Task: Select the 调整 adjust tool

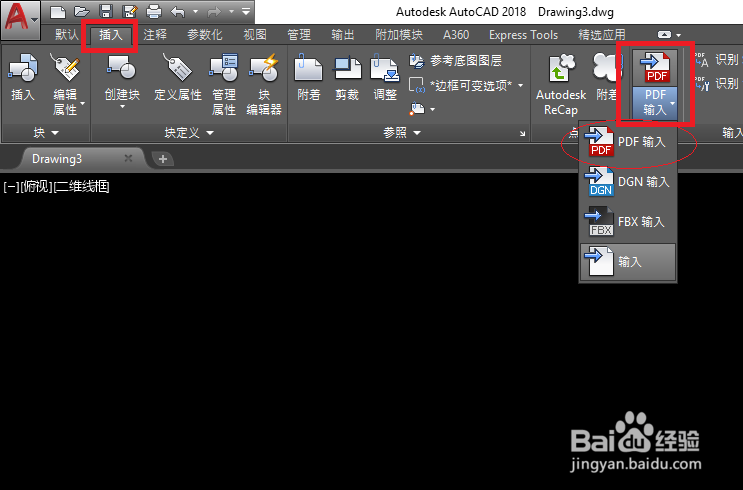Action: click(x=385, y=78)
